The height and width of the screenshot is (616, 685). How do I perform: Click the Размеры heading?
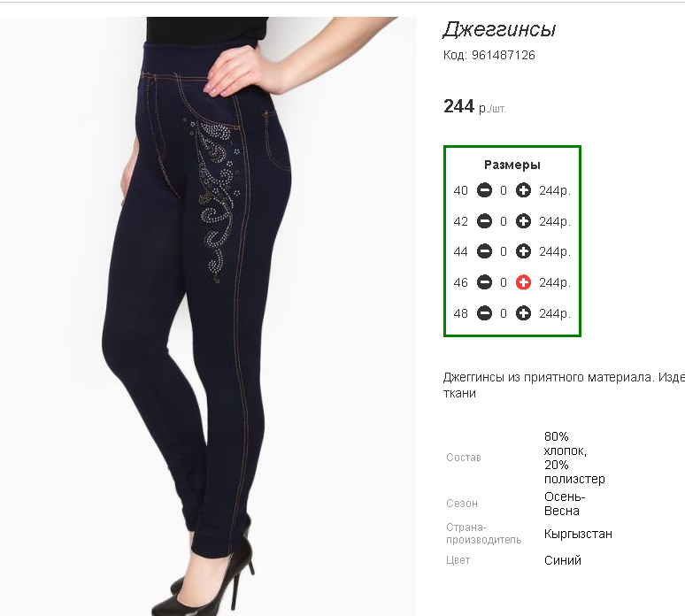(512, 165)
